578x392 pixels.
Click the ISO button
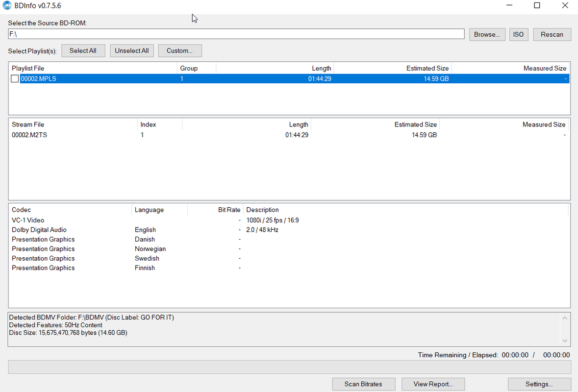(x=518, y=34)
